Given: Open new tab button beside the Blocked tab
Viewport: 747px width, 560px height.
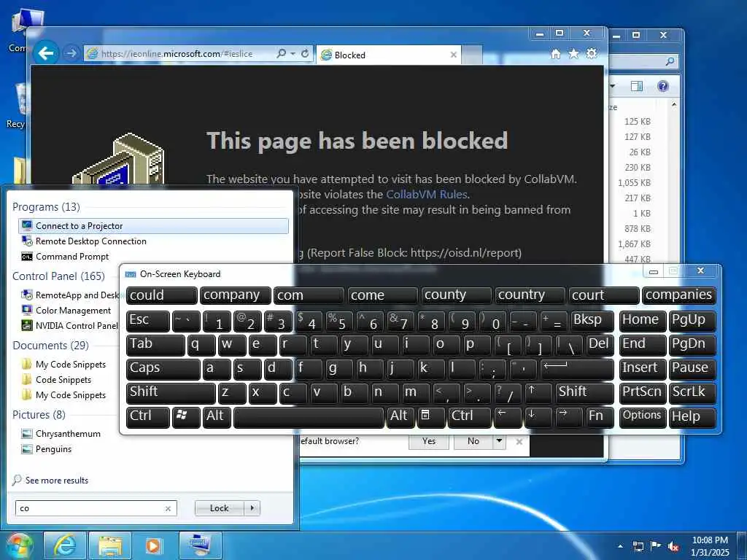Looking at the screenshot, I should [472, 55].
